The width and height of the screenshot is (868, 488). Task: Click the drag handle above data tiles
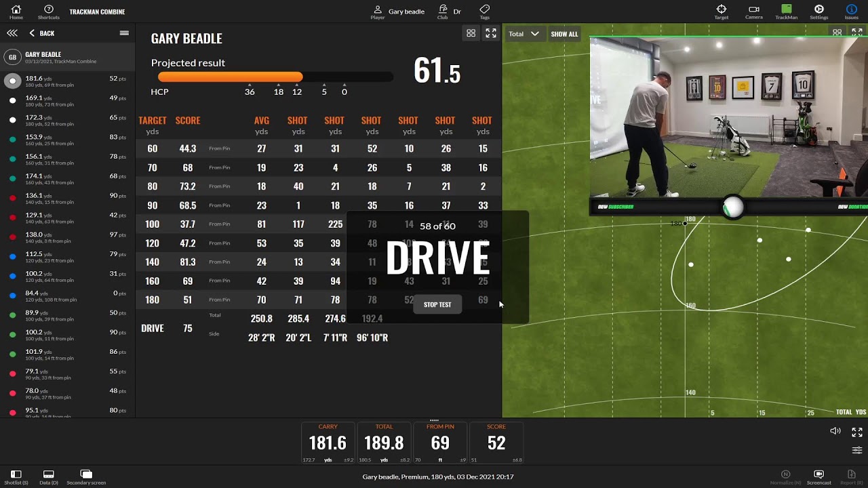pos(434,420)
